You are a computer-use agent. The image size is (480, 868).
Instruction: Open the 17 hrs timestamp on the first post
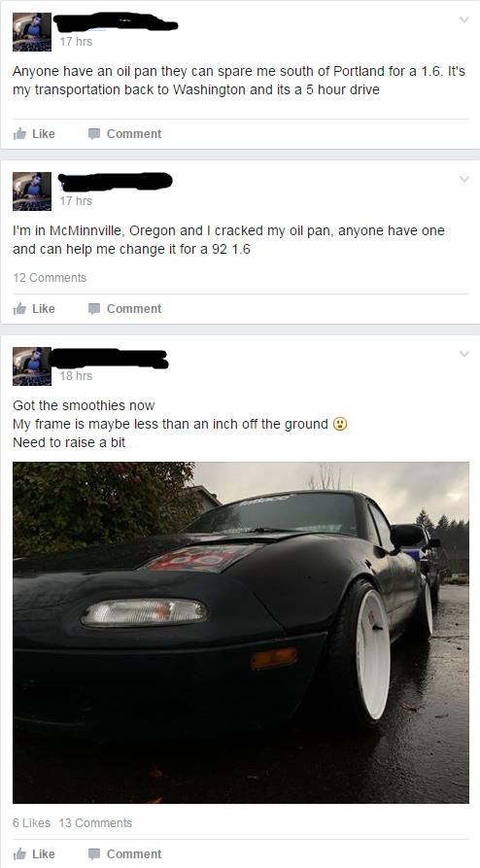[76, 42]
